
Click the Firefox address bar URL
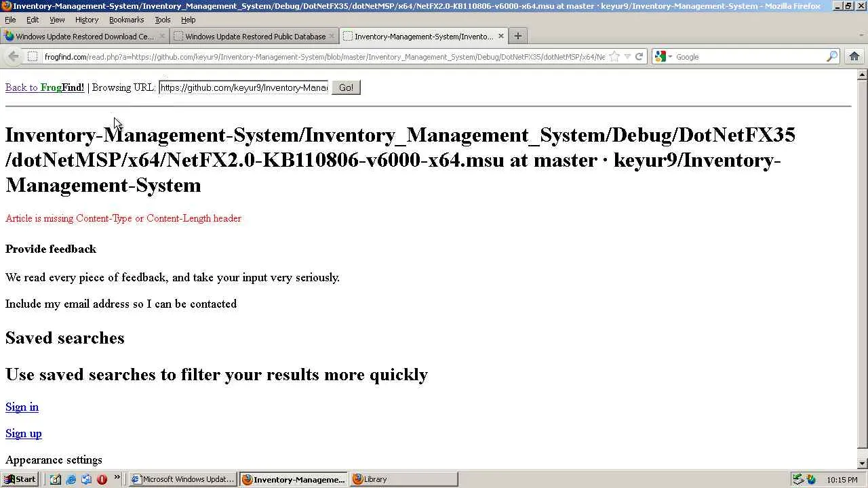[x=324, y=57]
